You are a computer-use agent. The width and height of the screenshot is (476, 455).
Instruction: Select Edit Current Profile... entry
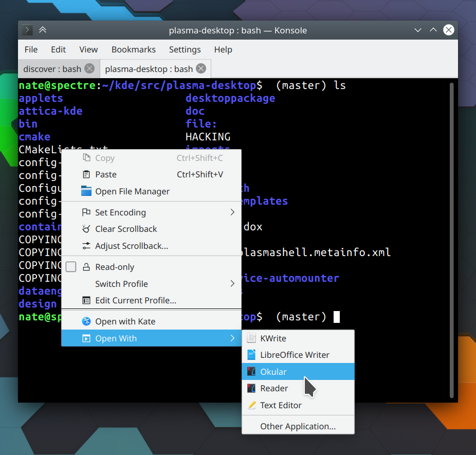(x=135, y=300)
